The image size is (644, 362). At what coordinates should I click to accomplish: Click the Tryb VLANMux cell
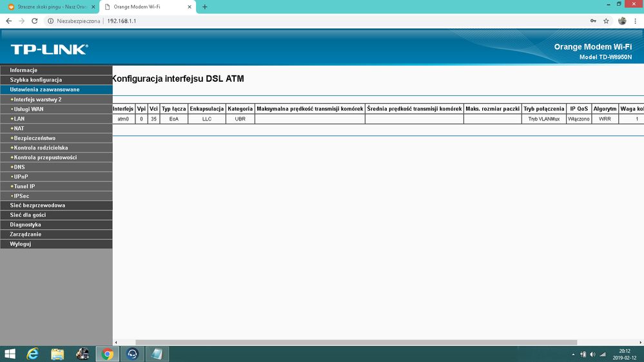pos(544,119)
